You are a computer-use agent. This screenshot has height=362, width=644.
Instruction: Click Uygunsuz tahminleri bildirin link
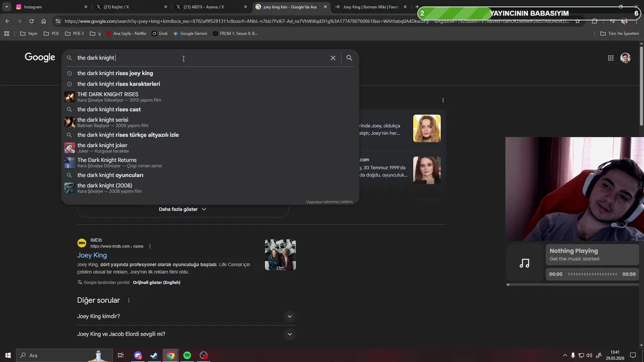tap(329, 202)
